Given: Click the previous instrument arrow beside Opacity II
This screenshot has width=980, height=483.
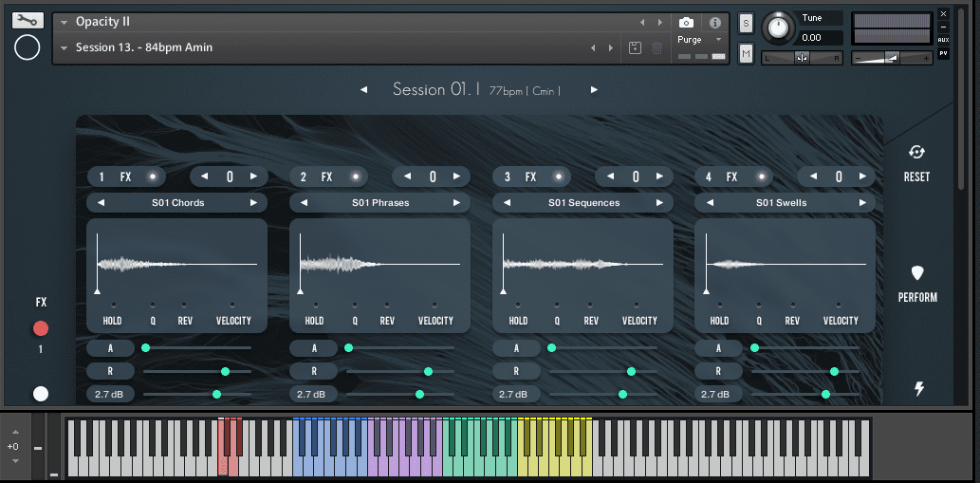Looking at the screenshot, I should pyautogui.click(x=642, y=23).
